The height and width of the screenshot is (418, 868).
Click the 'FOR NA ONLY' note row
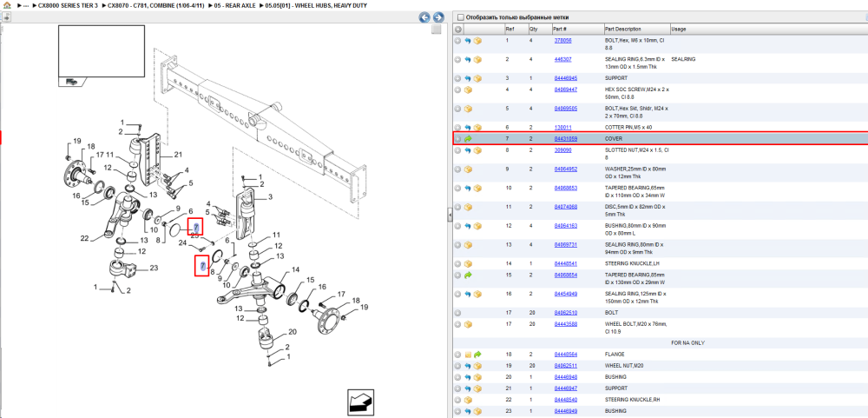coord(687,343)
